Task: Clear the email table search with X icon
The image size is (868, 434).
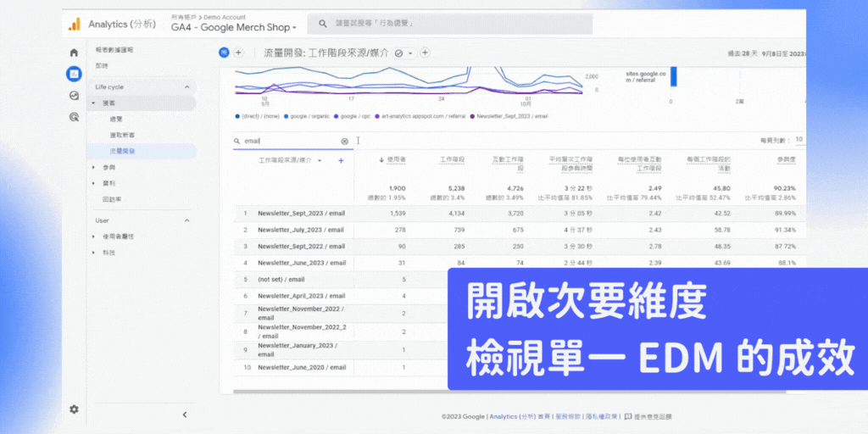Action: 345,142
